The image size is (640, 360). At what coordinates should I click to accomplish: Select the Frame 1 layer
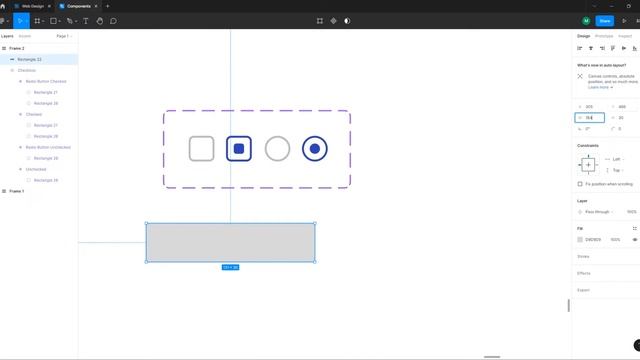click(17, 191)
